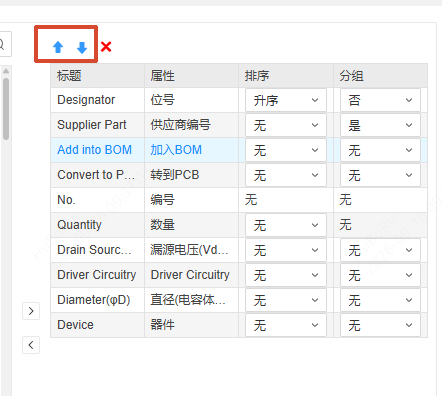Open the group dropdown for the Convert to PCB row

pyautogui.click(x=380, y=175)
